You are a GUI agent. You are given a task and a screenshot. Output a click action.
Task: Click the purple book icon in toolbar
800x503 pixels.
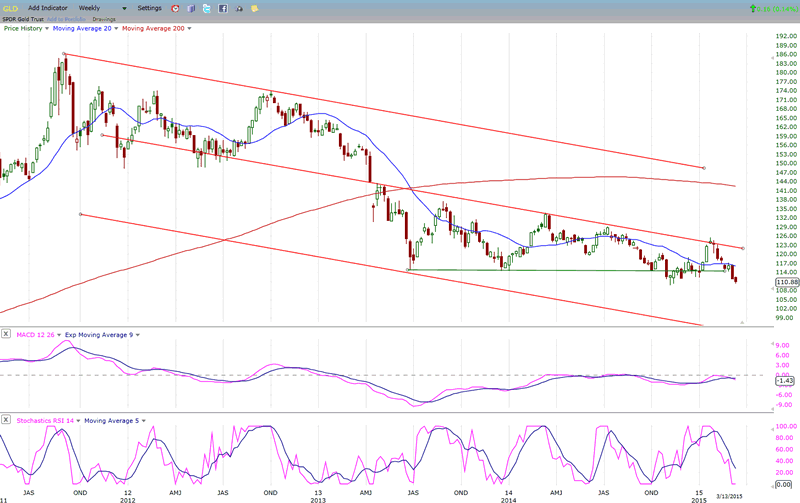click(191, 8)
